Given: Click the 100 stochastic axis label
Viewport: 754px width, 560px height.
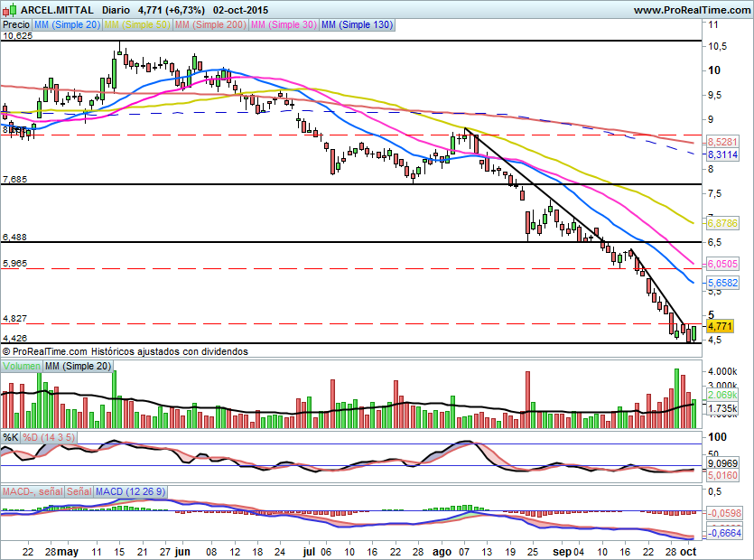Looking at the screenshot, I should [718, 437].
